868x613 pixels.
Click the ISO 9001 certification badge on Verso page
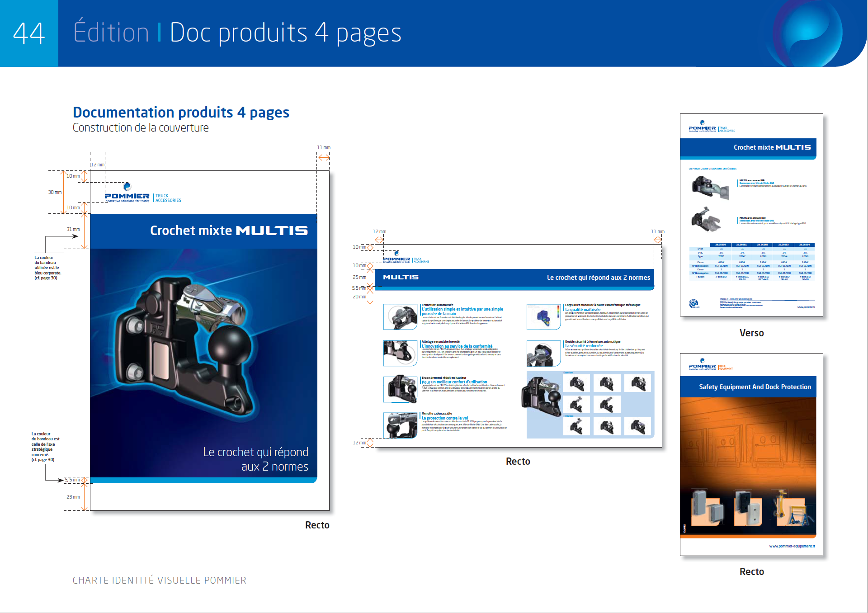693,303
